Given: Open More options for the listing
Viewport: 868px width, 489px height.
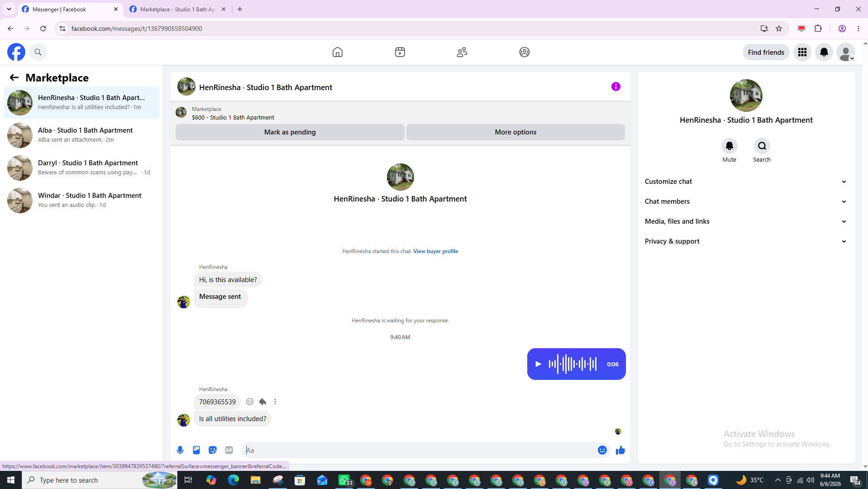Looking at the screenshot, I should [515, 132].
